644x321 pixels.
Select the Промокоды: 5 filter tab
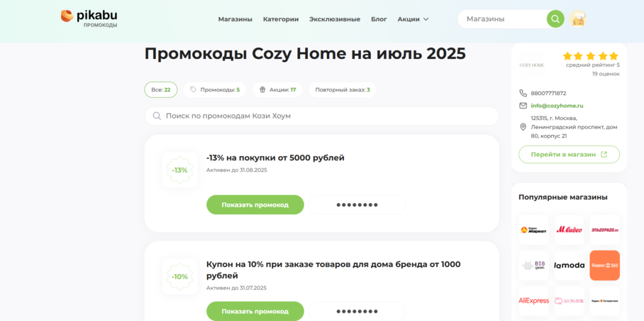(x=214, y=89)
